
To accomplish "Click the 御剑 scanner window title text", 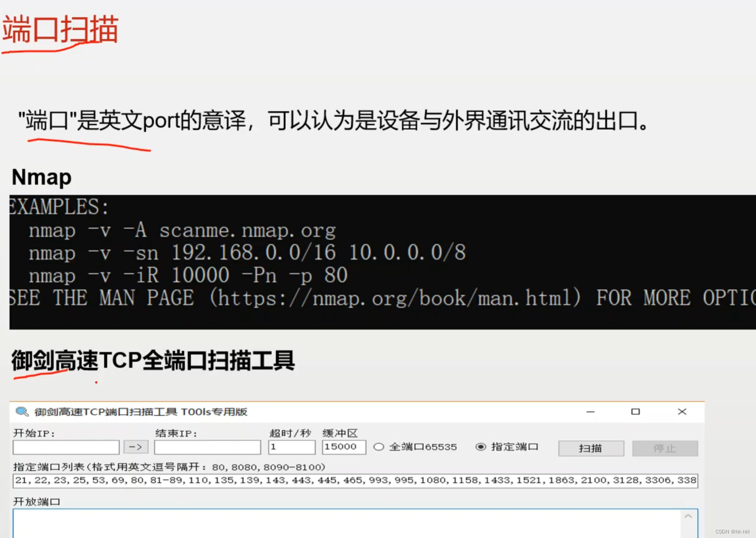I will pyautogui.click(x=141, y=412).
